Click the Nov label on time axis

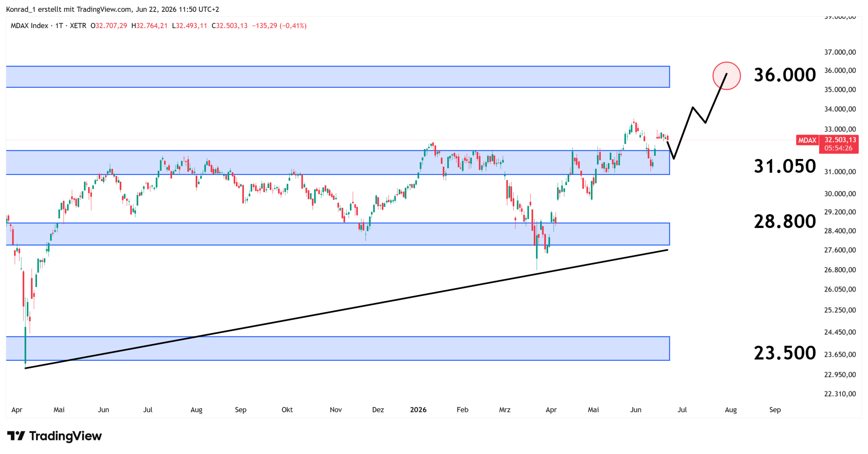(336, 410)
